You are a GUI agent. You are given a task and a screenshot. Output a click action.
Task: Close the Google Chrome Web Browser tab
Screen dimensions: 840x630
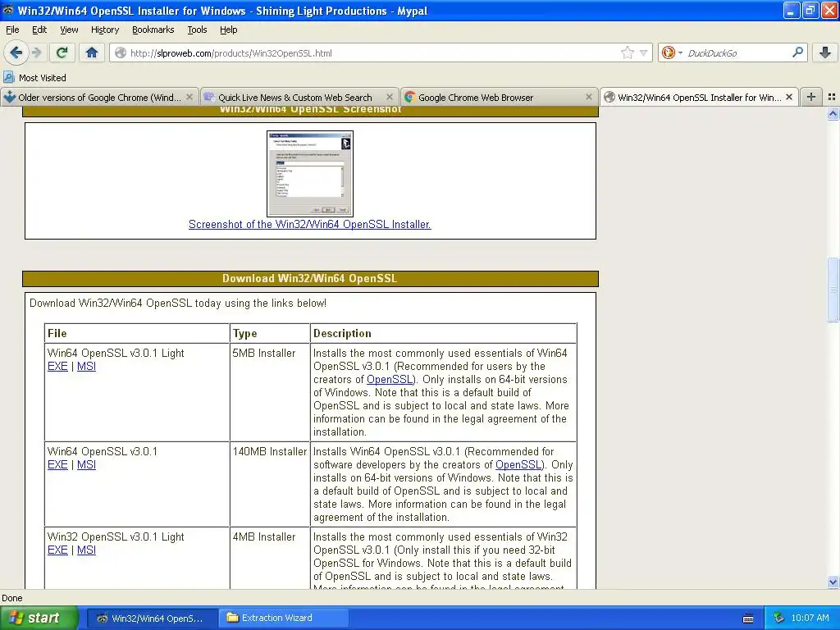coord(589,97)
